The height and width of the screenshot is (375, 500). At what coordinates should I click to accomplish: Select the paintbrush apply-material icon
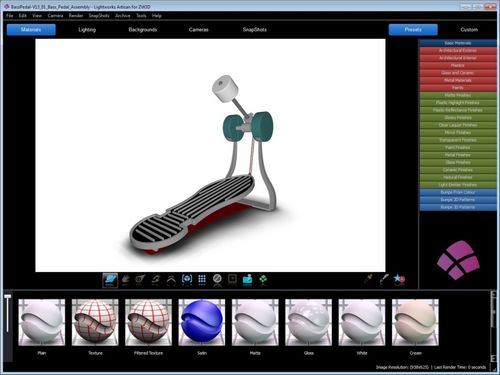384,279
